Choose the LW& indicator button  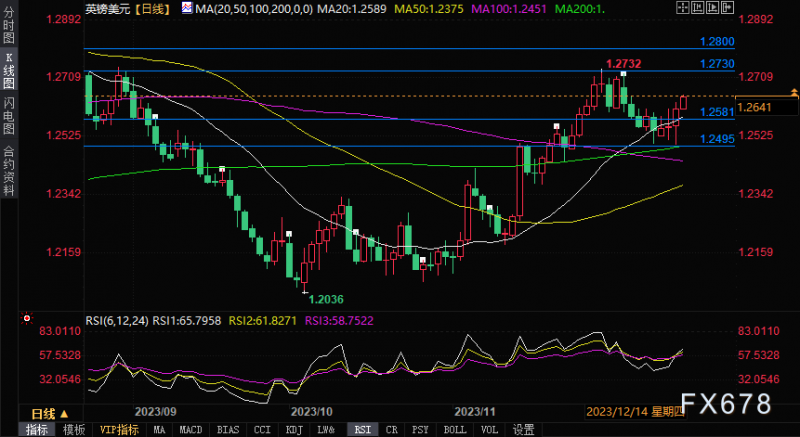[327, 430]
